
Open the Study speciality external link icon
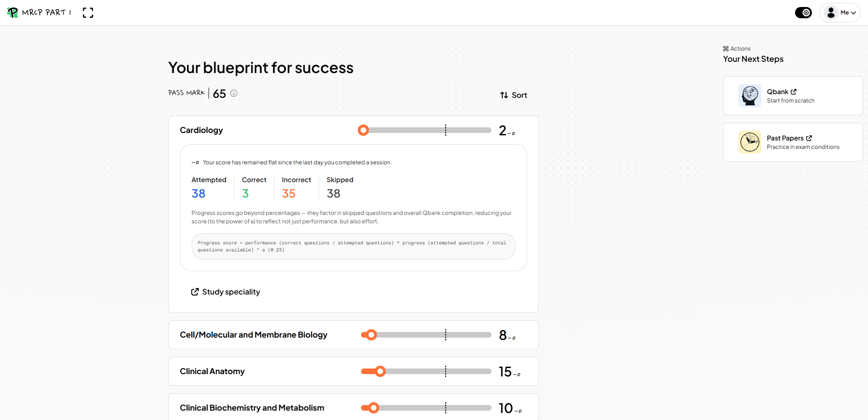click(x=195, y=292)
